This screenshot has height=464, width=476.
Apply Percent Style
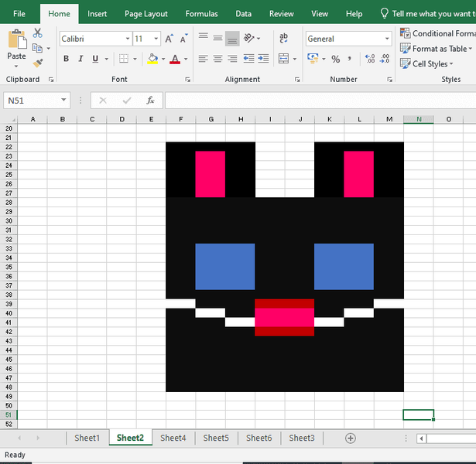coord(335,59)
